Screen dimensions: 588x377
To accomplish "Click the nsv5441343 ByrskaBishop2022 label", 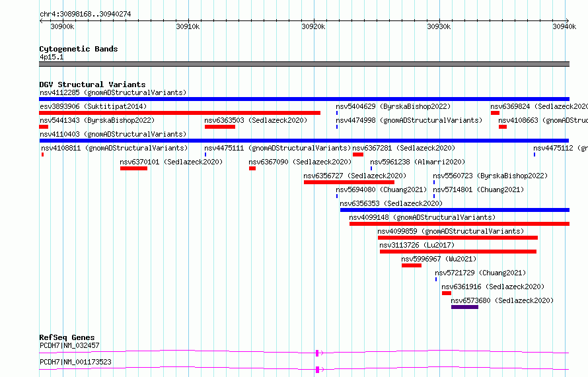I will click(97, 120).
